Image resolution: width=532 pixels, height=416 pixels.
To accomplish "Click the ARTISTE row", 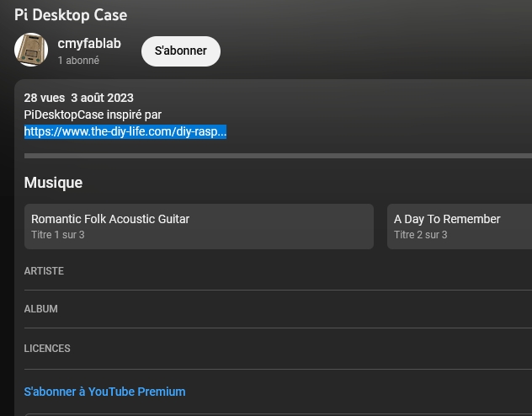I will click(278, 271).
